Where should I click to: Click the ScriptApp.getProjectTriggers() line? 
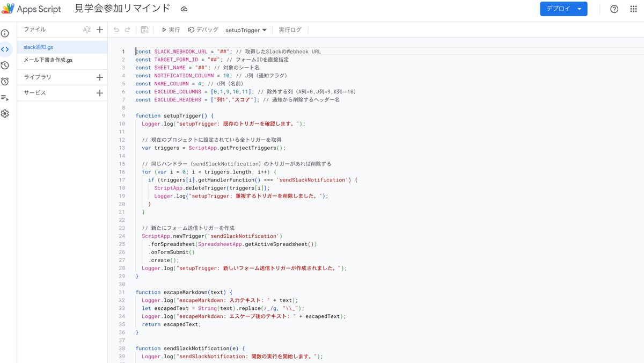[214, 148]
